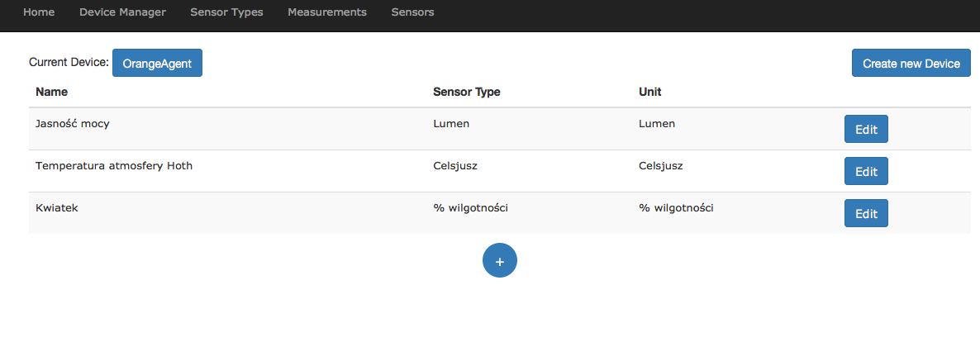
Task: Click the OrangeAgent current device button
Action: (x=157, y=63)
